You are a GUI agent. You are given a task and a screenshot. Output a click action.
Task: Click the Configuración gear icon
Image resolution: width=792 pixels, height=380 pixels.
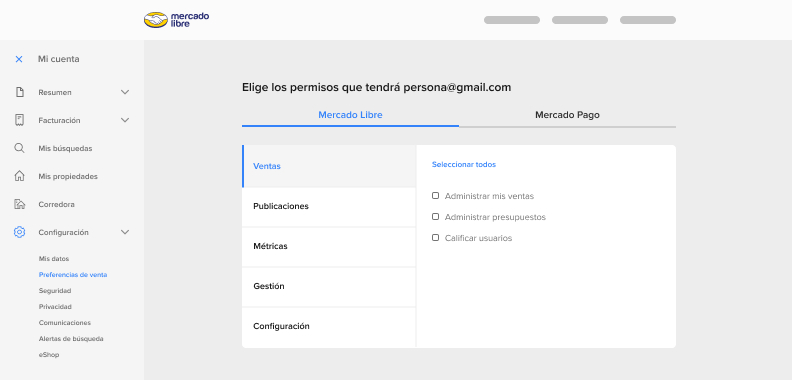coord(20,232)
